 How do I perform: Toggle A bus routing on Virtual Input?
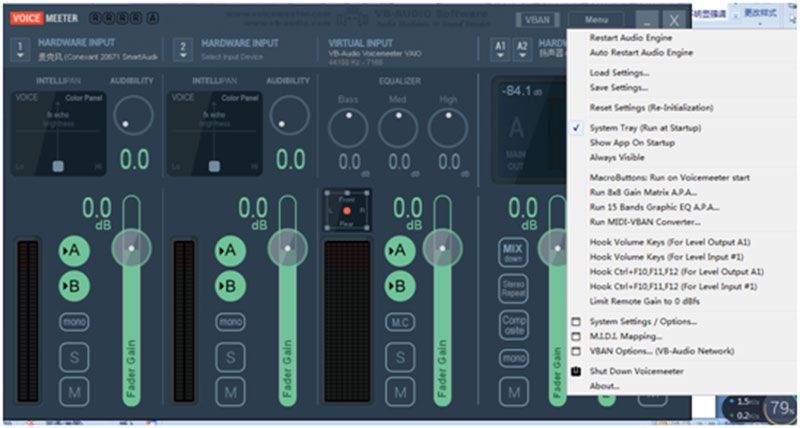click(400, 250)
